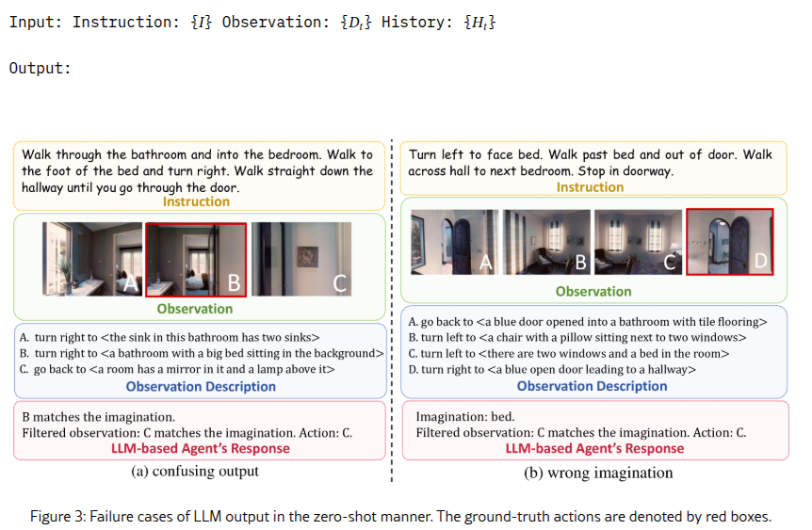Click 'Observation Description' label in panel (b)

592,386
